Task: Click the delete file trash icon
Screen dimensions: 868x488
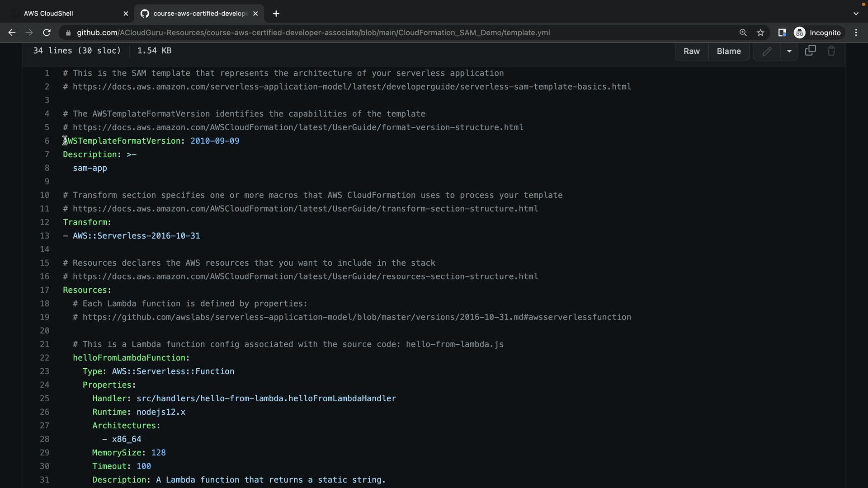Action: [831, 51]
